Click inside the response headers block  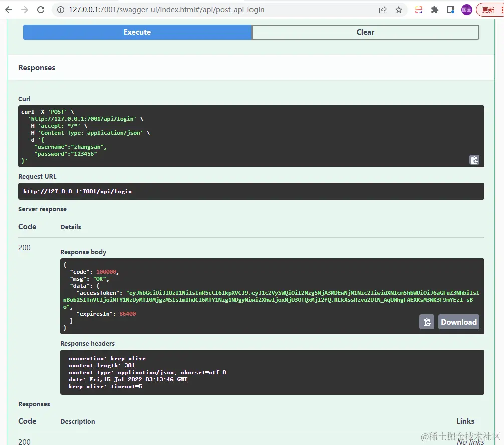[272, 372]
